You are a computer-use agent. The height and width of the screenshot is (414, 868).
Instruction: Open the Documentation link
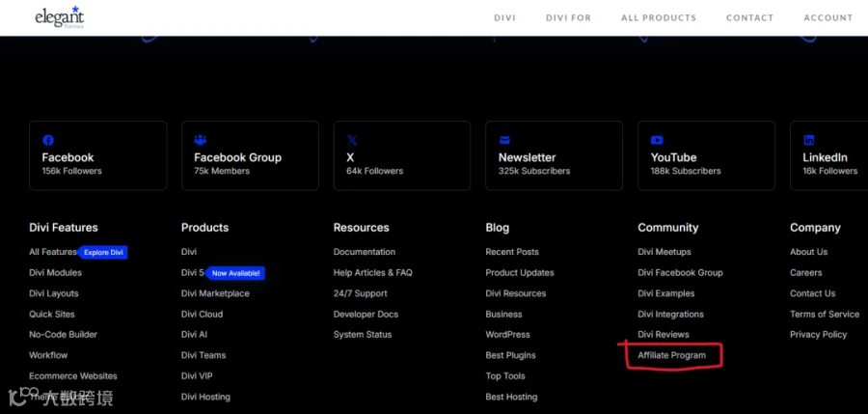(365, 252)
